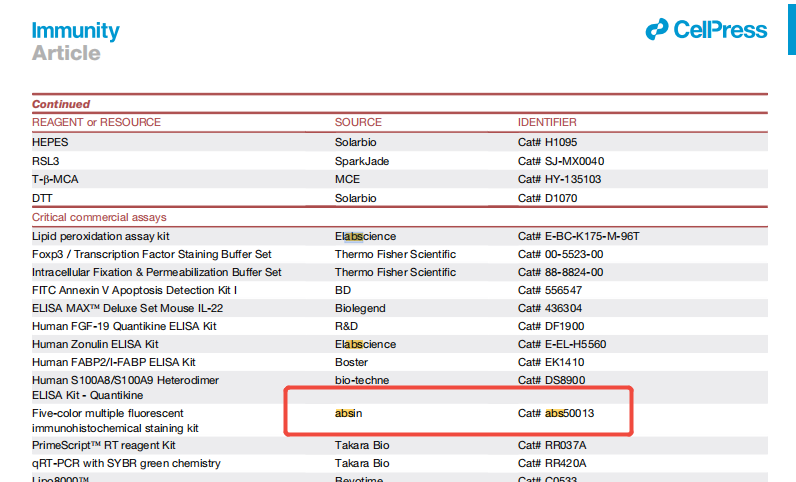Click the Immunity journal title
Viewport: 796px width, 482px height.
coord(75,31)
